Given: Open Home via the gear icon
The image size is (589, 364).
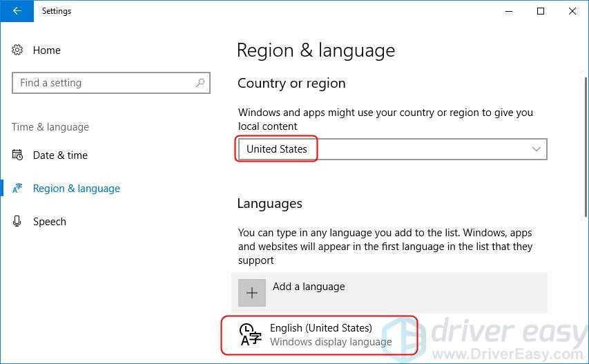Looking at the screenshot, I should pos(17,50).
